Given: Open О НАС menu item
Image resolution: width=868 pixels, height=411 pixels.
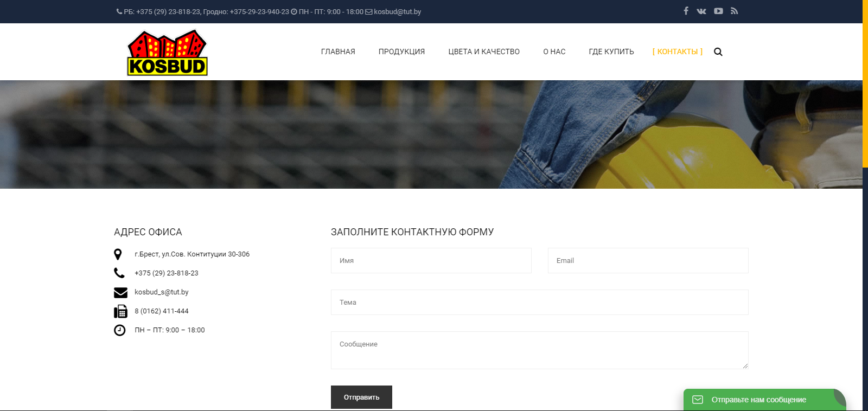Looking at the screenshot, I should [x=554, y=52].
